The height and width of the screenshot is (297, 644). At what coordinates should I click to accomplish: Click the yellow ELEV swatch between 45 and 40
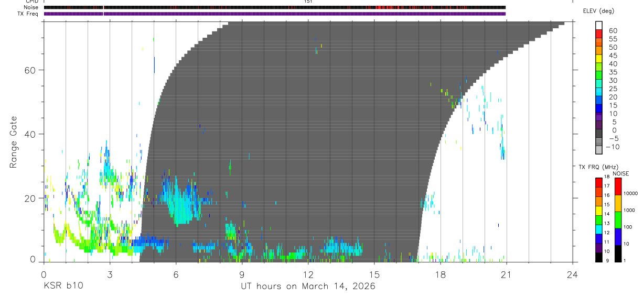(599, 59)
